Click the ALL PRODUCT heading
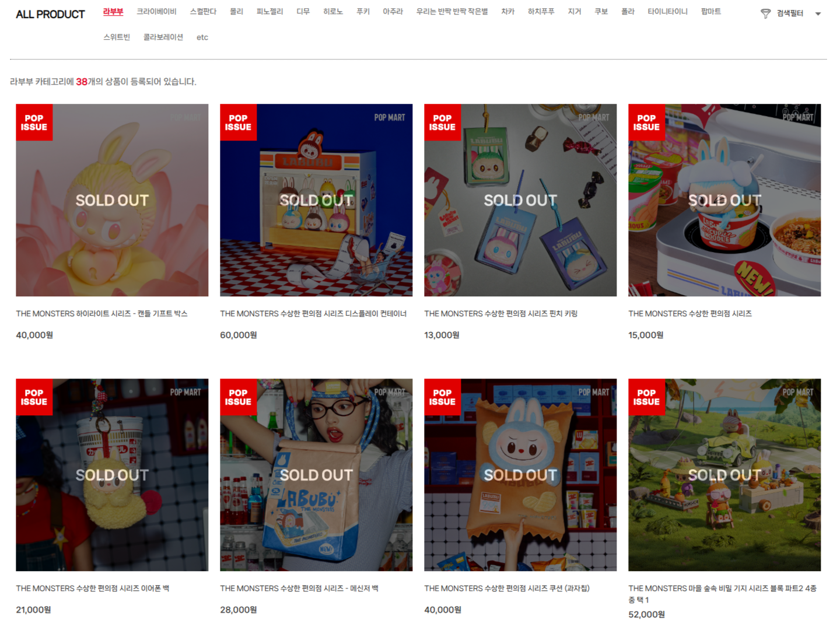 (x=50, y=14)
